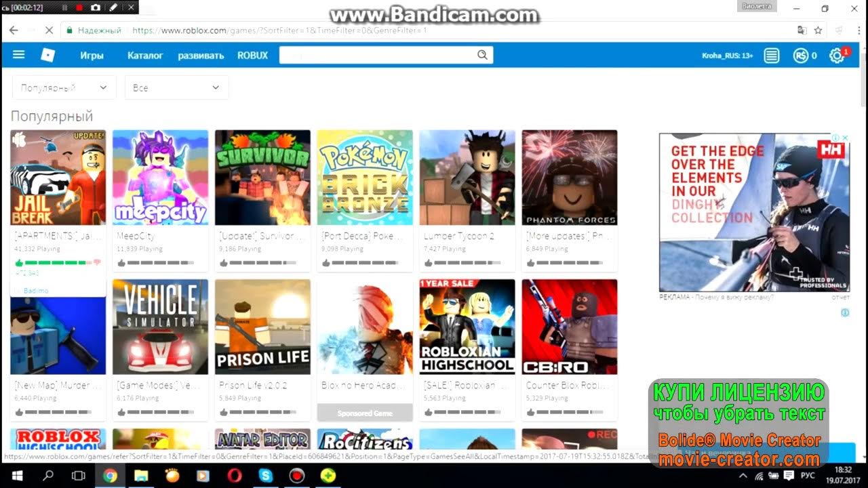Image resolution: width=868 pixels, height=488 pixels.
Task: Click the browser address bar URL
Action: 279,30
